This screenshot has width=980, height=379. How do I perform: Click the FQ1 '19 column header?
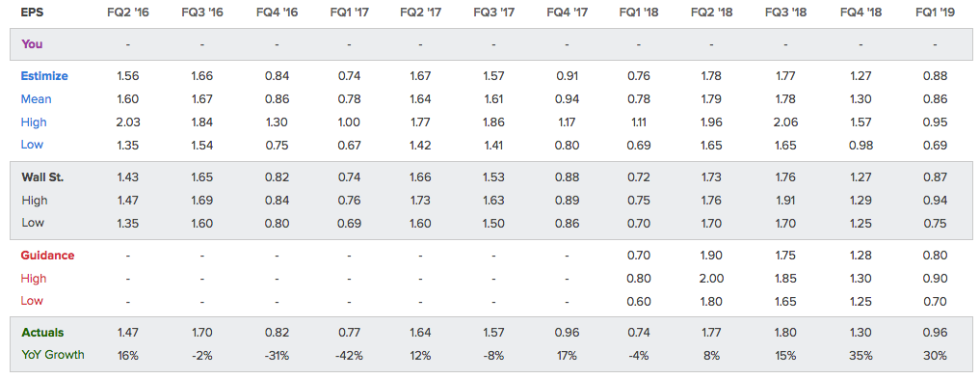pos(935,12)
